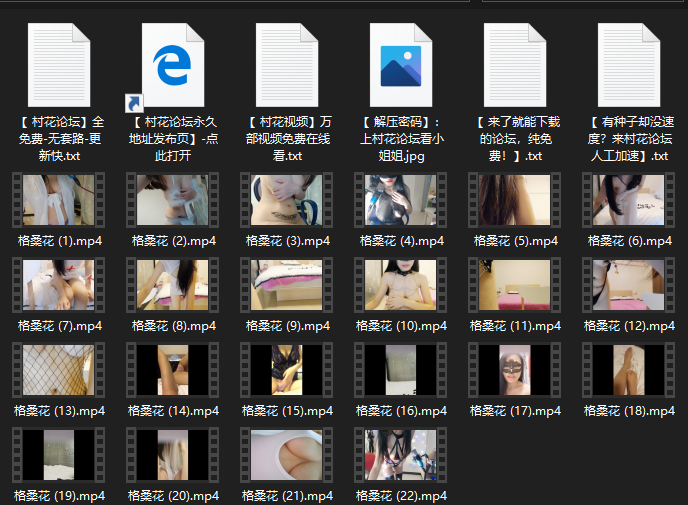Select the 格桑花 (6).mp4 video file
688x505 pixels.
pyautogui.click(x=628, y=201)
